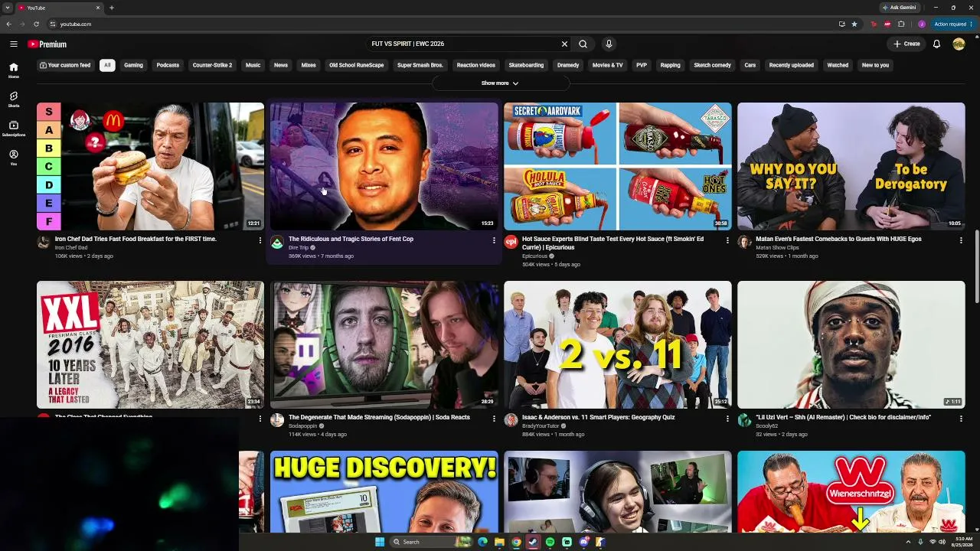Play the Lil Uzi Vert thumbnail

click(x=851, y=344)
